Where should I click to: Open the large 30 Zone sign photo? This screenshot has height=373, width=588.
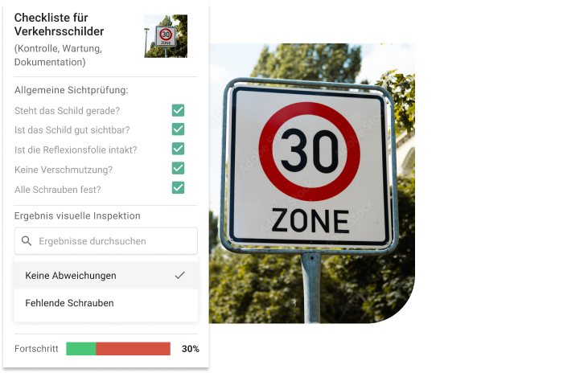(x=312, y=183)
